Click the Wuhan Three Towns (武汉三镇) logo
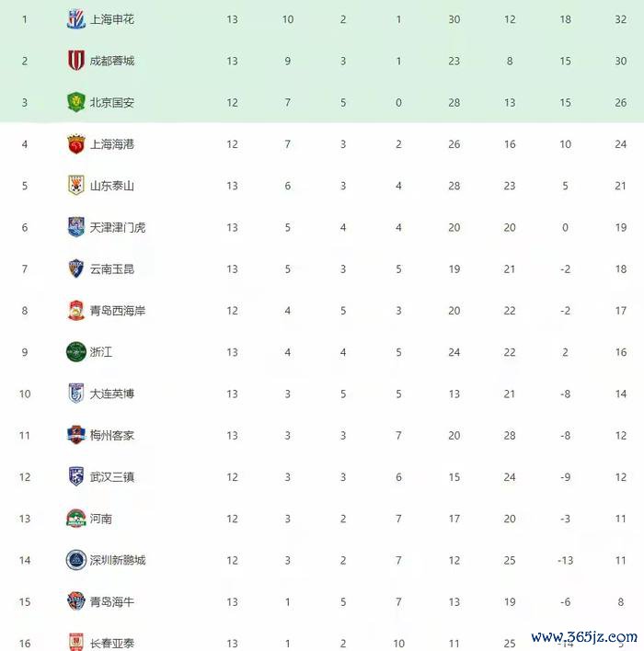 [x=76, y=476]
